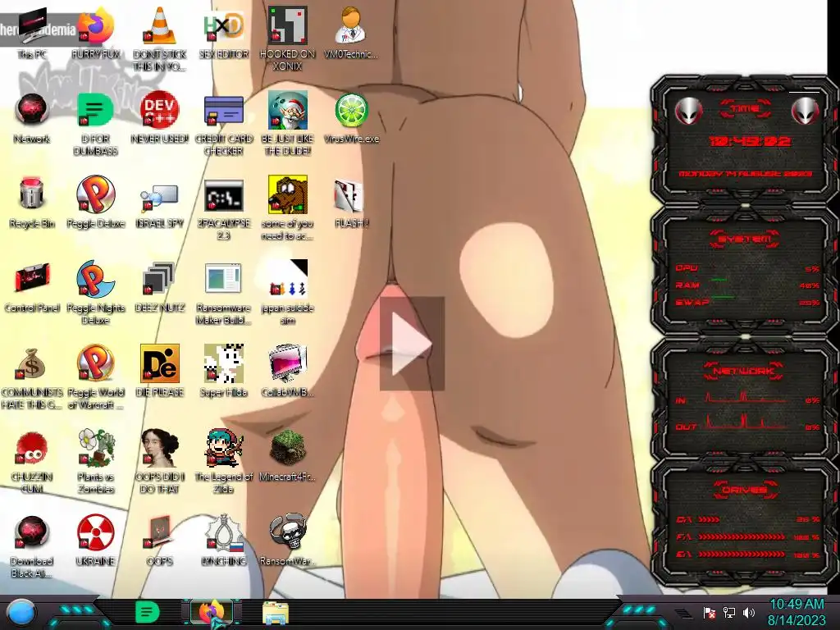Viewport: 840px width, 630px height.
Task: Open the Minecraft4Fr... grass block icon
Action: click(x=288, y=455)
